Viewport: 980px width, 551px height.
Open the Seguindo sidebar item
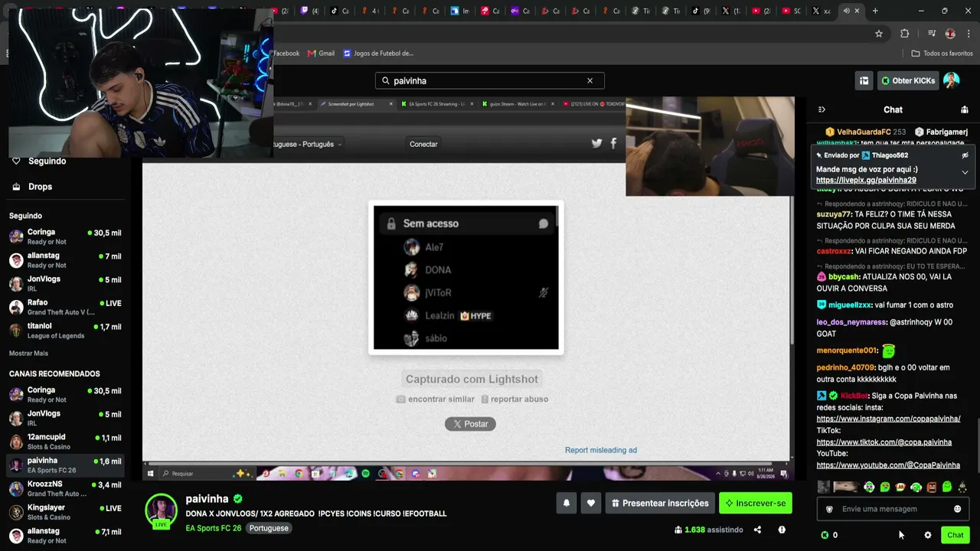pyautogui.click(x=40, y=161)
